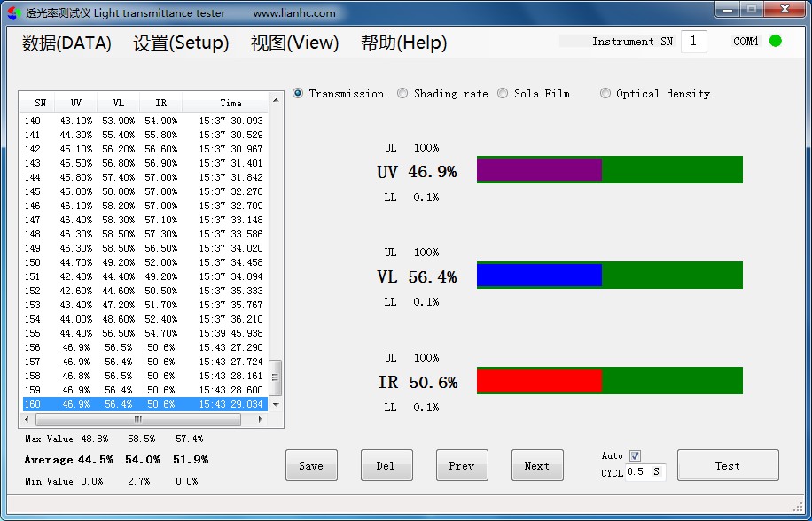
Task: Click the Time column header
Action: point(225,103)
